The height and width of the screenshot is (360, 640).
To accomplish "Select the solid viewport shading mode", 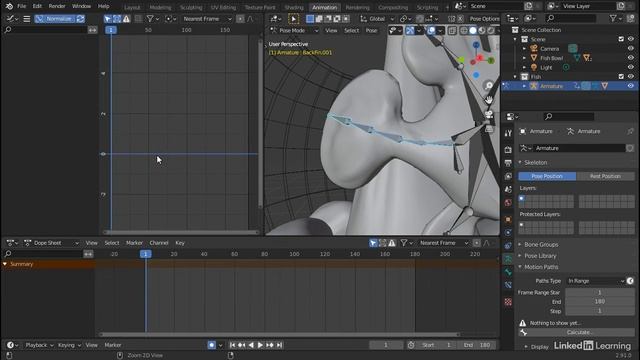I will [473, 30].
